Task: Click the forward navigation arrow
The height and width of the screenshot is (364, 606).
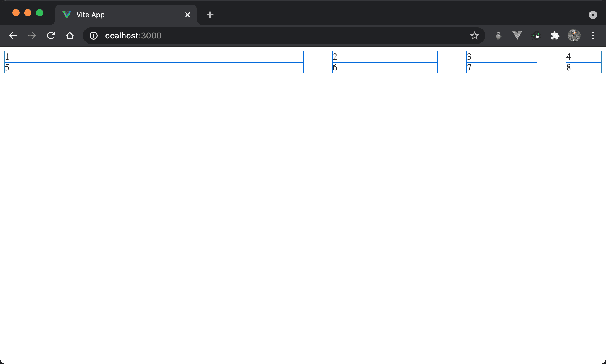Action: pyautogui.click(x=32, y=36)
